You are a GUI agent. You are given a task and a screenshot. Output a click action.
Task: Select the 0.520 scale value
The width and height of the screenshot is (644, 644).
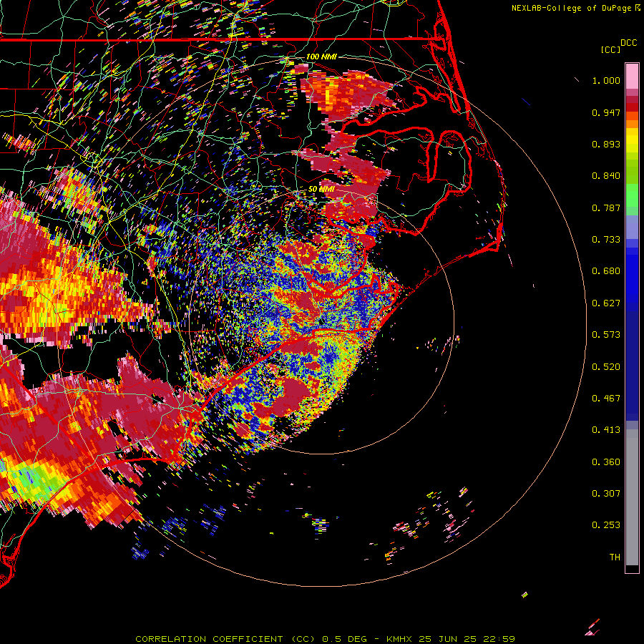point(606,367)
